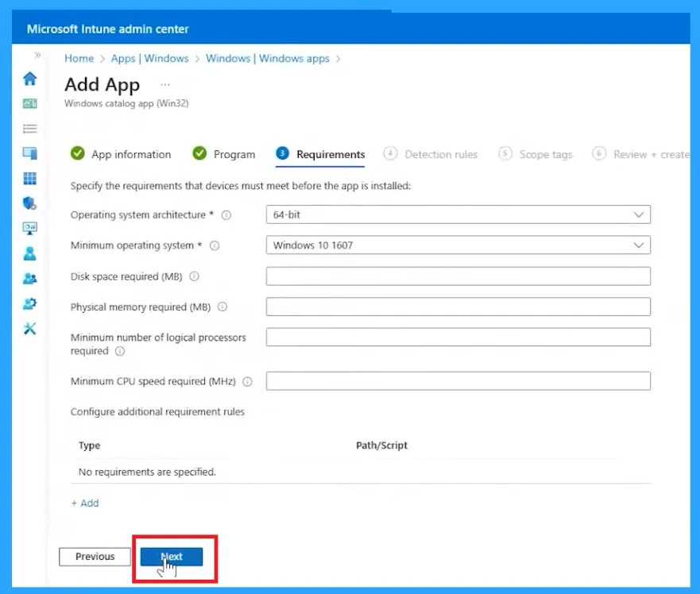Click the Path/Script column header
Viewport: 700px width, 594px height.
click(x=381, y=445)
